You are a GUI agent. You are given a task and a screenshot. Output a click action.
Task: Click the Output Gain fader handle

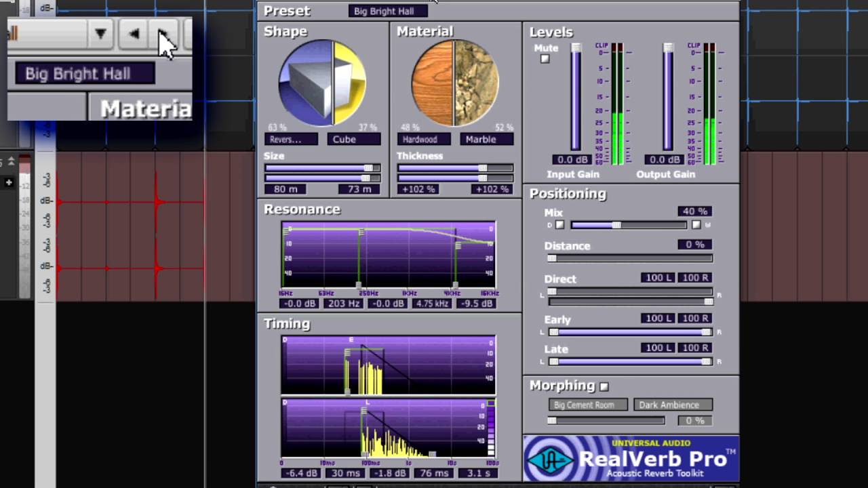tap(668, 47)
